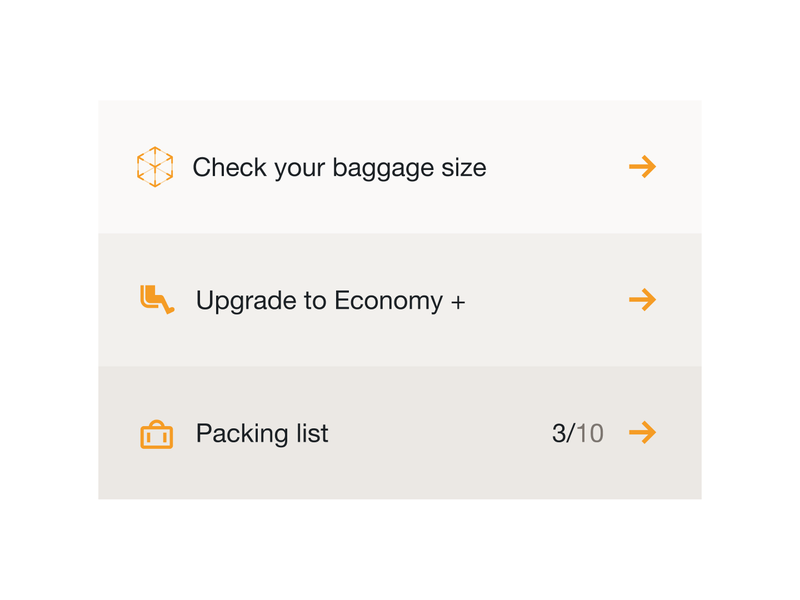Viewport: 800px width, 600px height.
Task: Click the suitcase icon beside Packing list
Action: pos(157,434)
